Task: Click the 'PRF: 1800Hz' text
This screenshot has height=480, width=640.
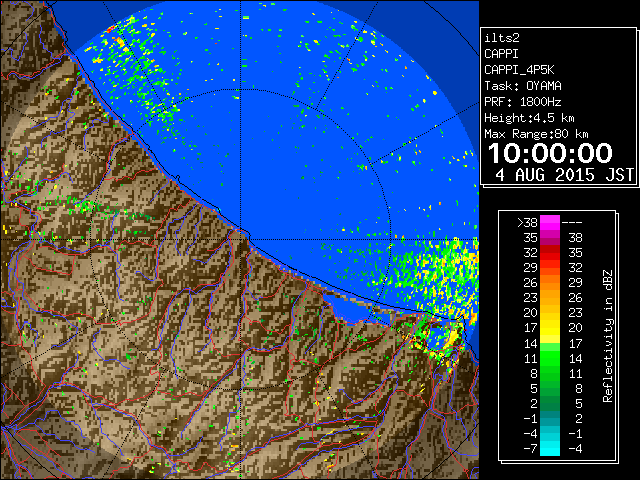Action: (x=523, y=102)
